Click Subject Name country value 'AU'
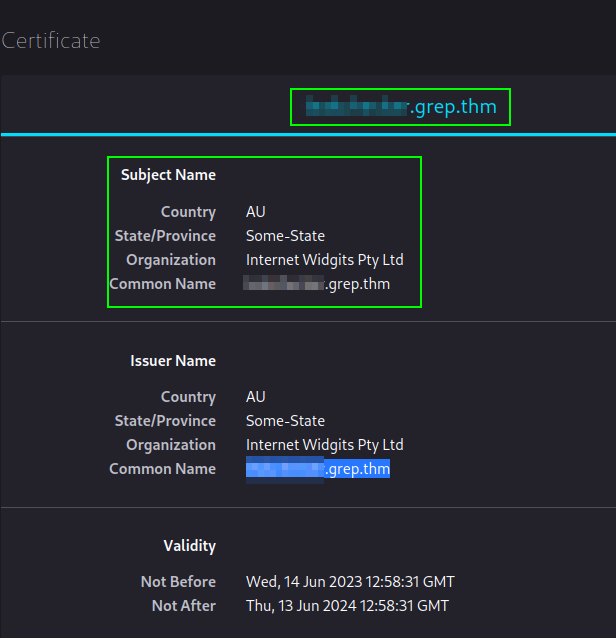Screen dimensions: 616x638 tap(256, 212)
